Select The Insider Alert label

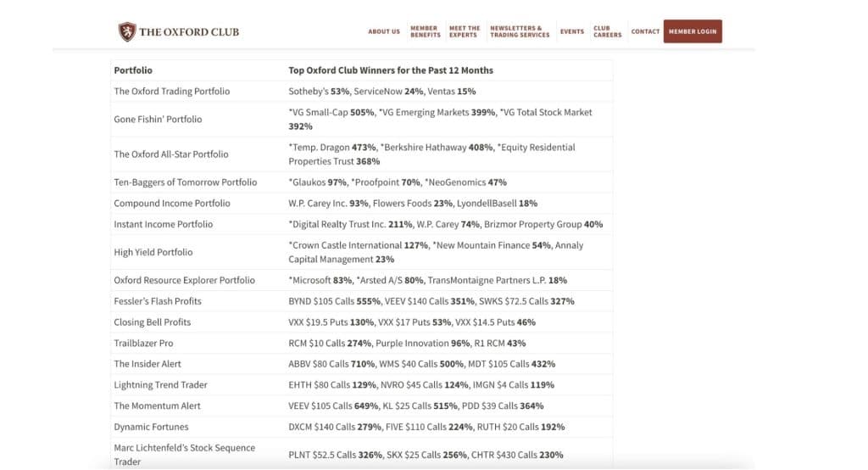(x=147, y=364)
